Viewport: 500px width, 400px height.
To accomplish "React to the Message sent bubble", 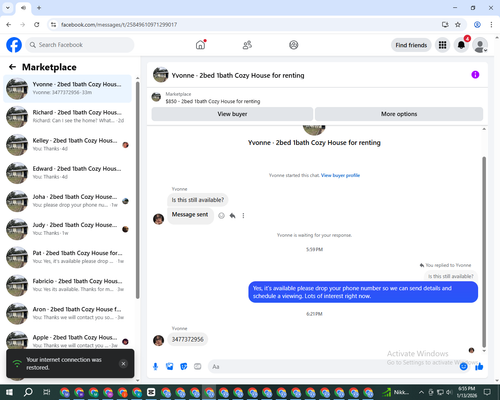I will 221,216.
